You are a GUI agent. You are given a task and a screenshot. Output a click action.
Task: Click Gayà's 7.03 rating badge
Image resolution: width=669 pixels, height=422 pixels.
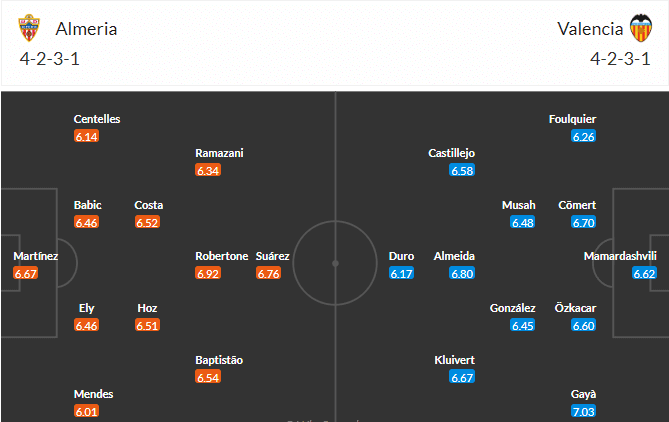pos(584,411)
